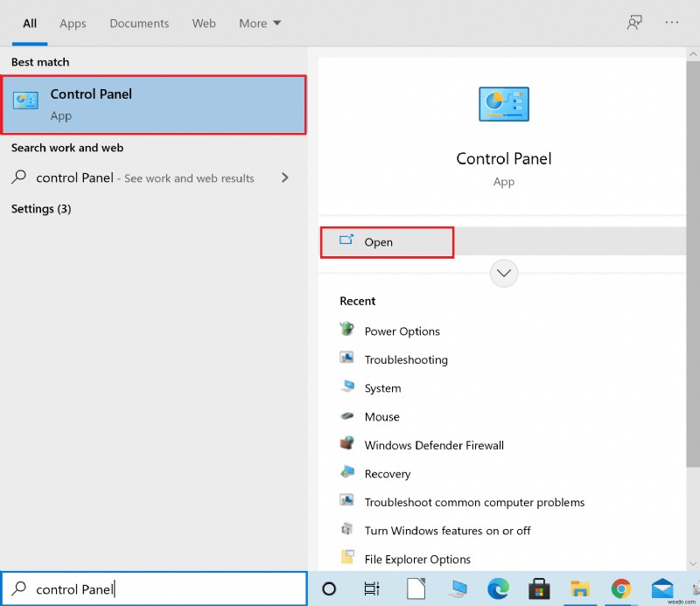The image size is (700, 606).
Task: Expand the see work and web results arrow
Action: pyautogui.click(x=284, y=178)
